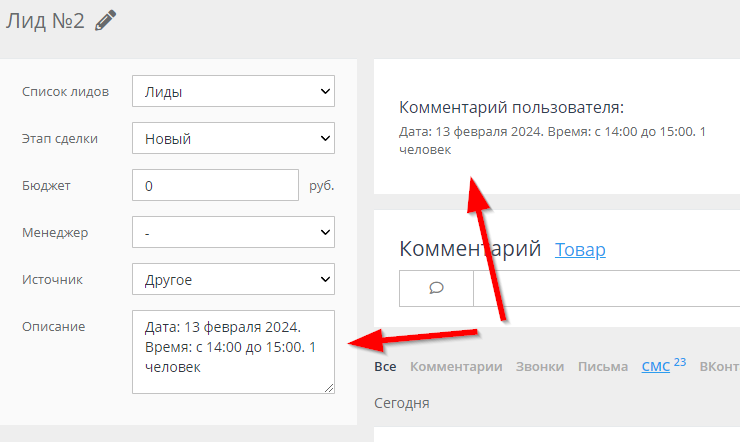Select the Комментарий heading tab
740x442 pixels.
(x=469, y=249)
